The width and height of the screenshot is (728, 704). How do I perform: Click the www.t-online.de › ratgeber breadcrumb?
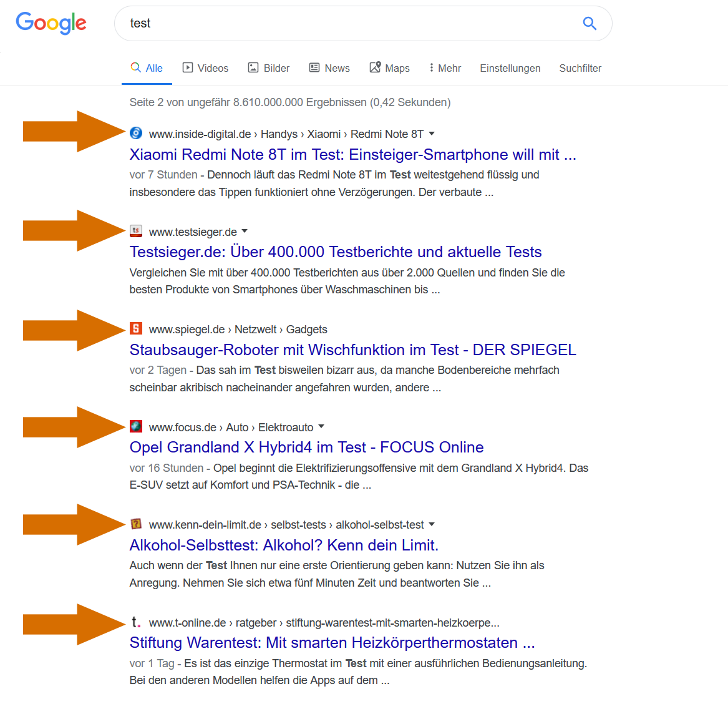[x=324, y=623]
